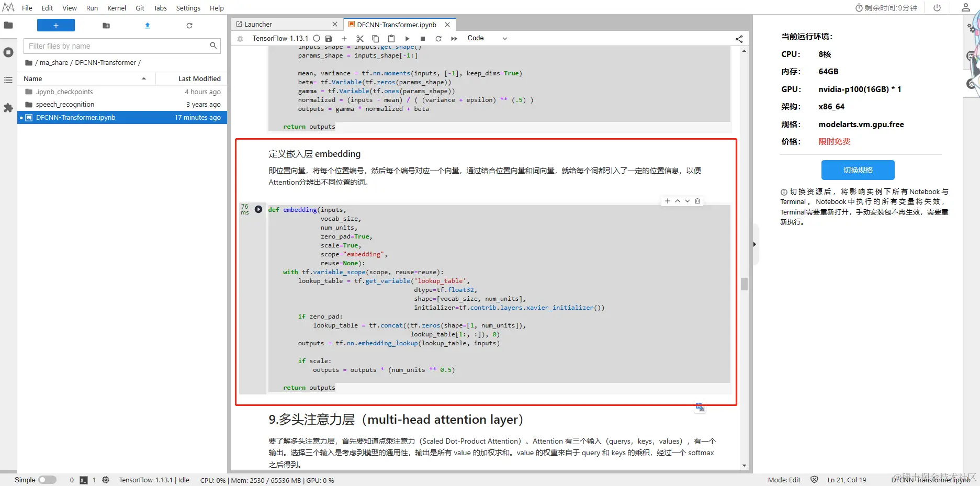
Task: Open the View menu
Action: 70,8
